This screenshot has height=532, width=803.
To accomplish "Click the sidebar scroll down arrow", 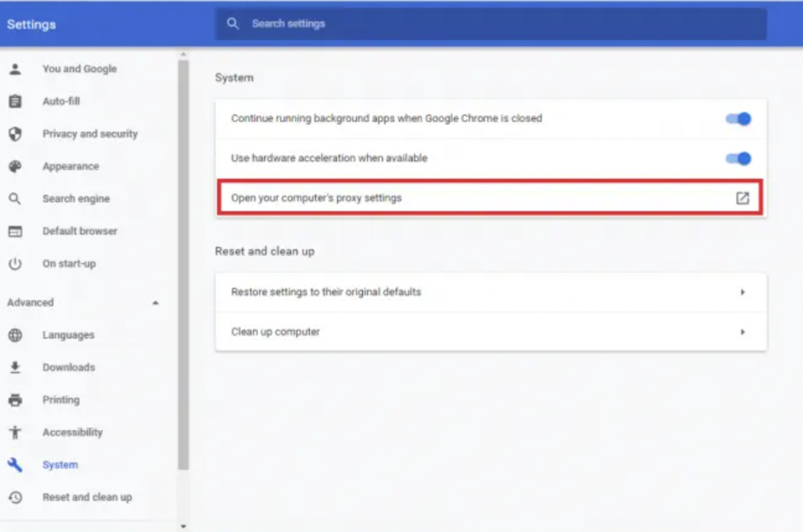I will (183, 526).
